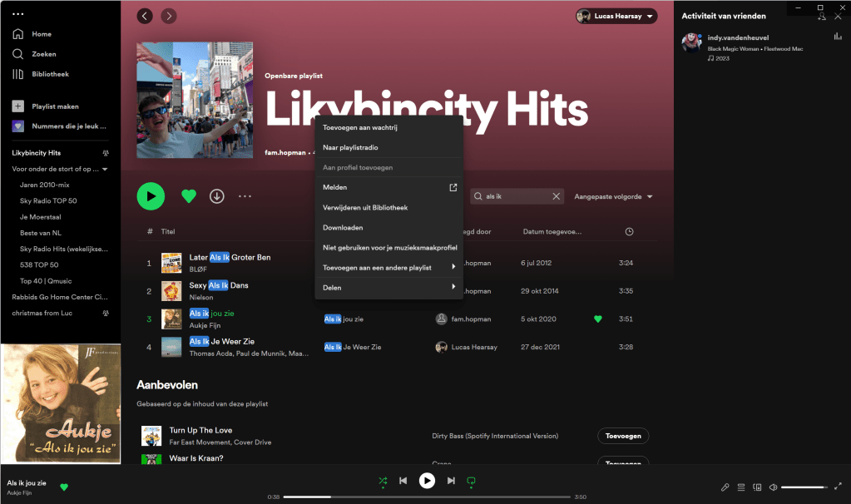The height and width of the screenshot is (504, 851).
Task: Toggle shuffle in the player bar
Action: pyautogui.click(x=382, y=481)
